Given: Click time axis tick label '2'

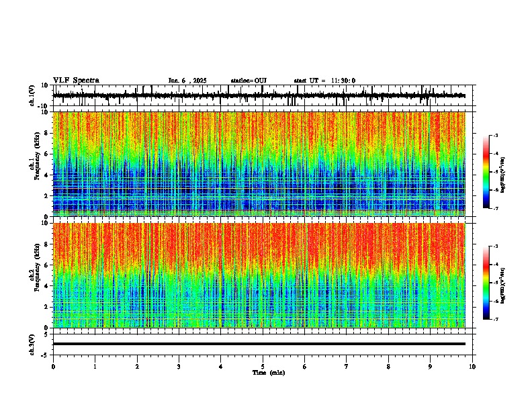Looking at the screenshot, I should [137, 367].
